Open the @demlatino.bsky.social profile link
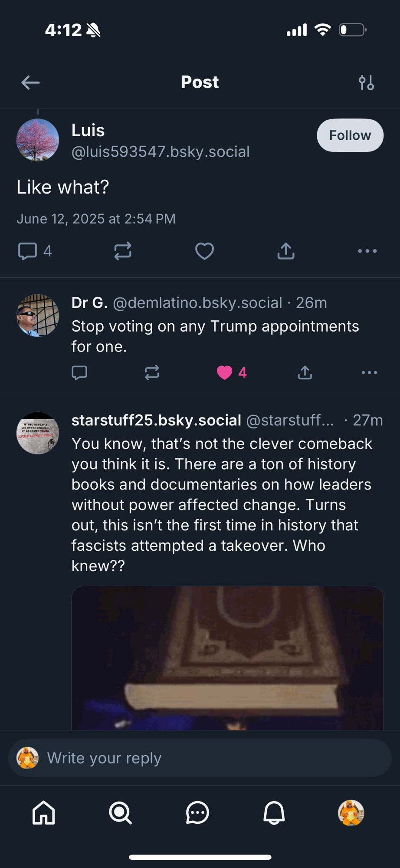The image size is (400, 868). (197, 303)
